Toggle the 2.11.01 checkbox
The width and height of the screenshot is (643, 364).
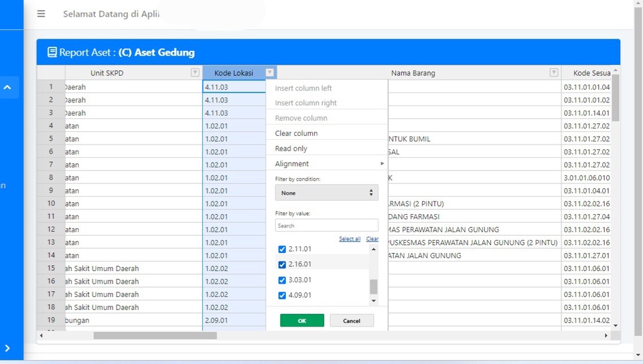282,249
